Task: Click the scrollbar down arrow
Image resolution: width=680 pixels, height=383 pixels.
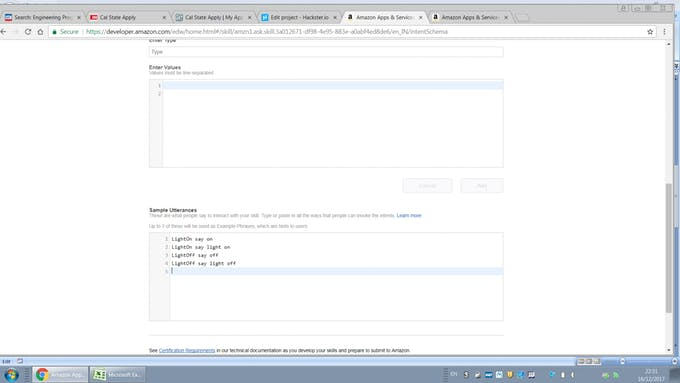Action: [x=668, y=350]
